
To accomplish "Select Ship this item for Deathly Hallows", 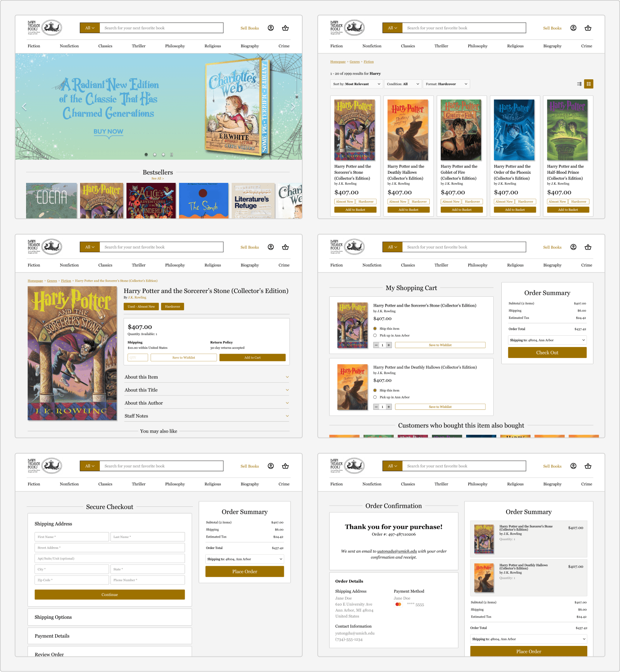I will click(x=375, y=390).
